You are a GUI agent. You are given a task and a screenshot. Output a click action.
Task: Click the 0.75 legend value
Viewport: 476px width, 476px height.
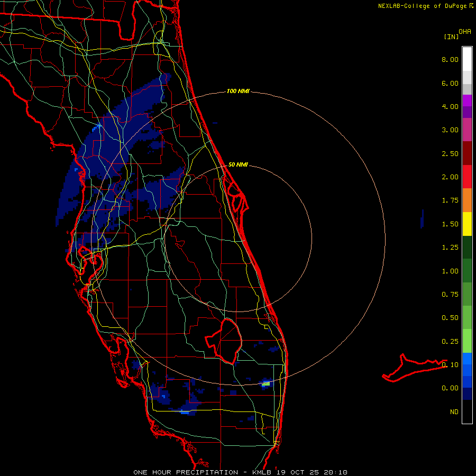click(x=450, y=295)
